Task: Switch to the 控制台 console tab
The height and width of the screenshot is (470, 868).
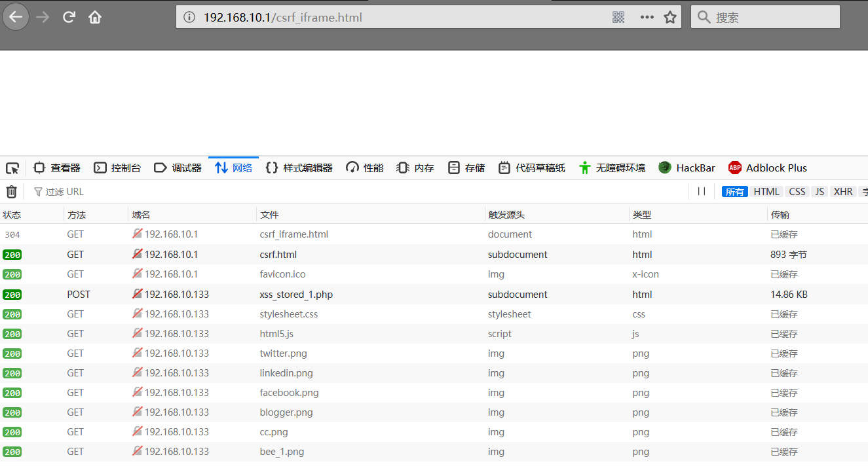Action: coord(118,168)
